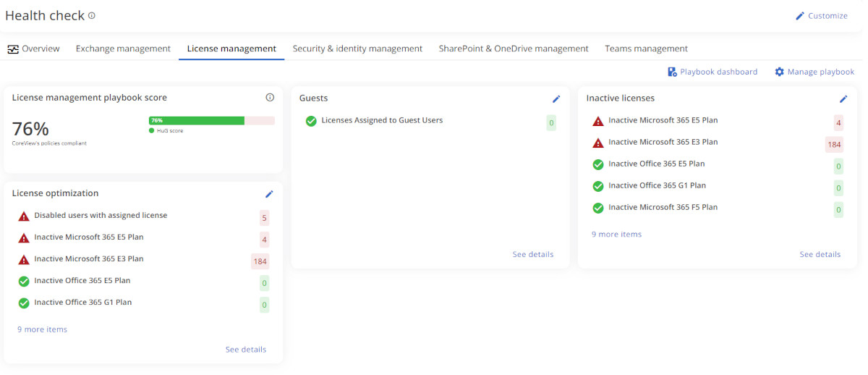Image resolution: width=868 pixels, height=375 pixels.
Task: Open See details in Inactive licenses card
Action: pos(820,254)
